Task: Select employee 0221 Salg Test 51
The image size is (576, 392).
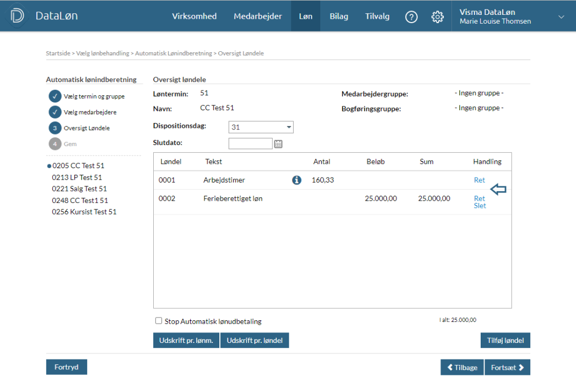Action: coord(79,189)
